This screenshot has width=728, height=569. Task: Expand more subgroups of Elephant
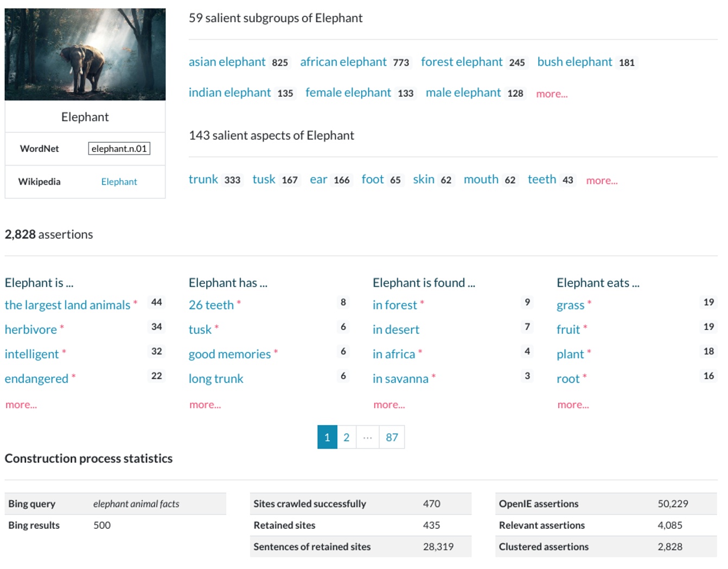point(551,94)
